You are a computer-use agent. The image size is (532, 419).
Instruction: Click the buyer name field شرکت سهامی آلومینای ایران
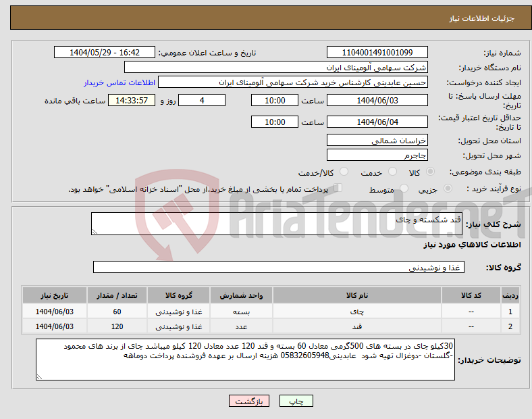click(x=276, y=67)
